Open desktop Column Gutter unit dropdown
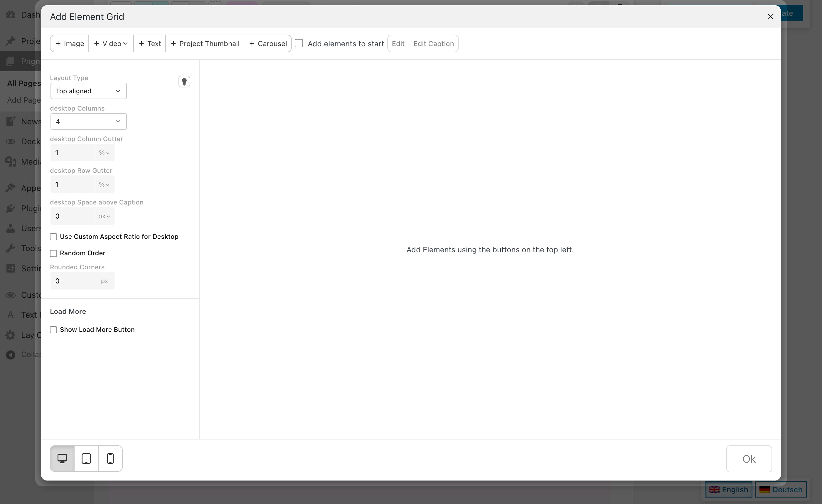This screenshot has height=504, width=822. point(105,153)
